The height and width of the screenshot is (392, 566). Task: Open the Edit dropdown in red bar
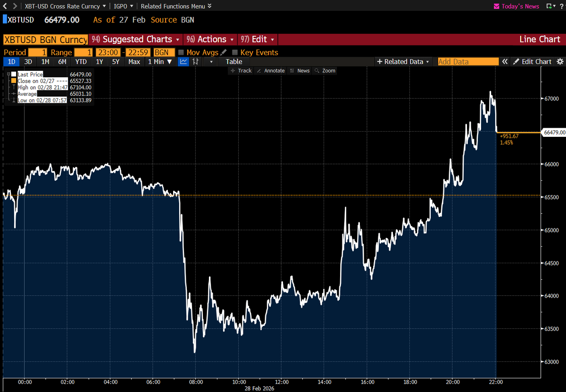[x=258, y=39]
